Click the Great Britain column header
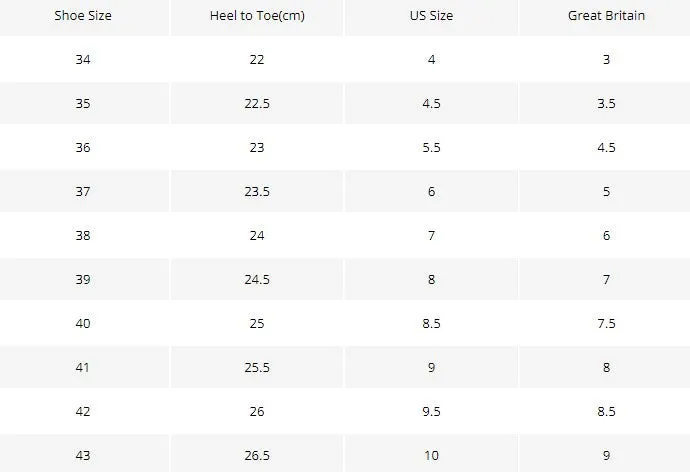 point(606,15)
